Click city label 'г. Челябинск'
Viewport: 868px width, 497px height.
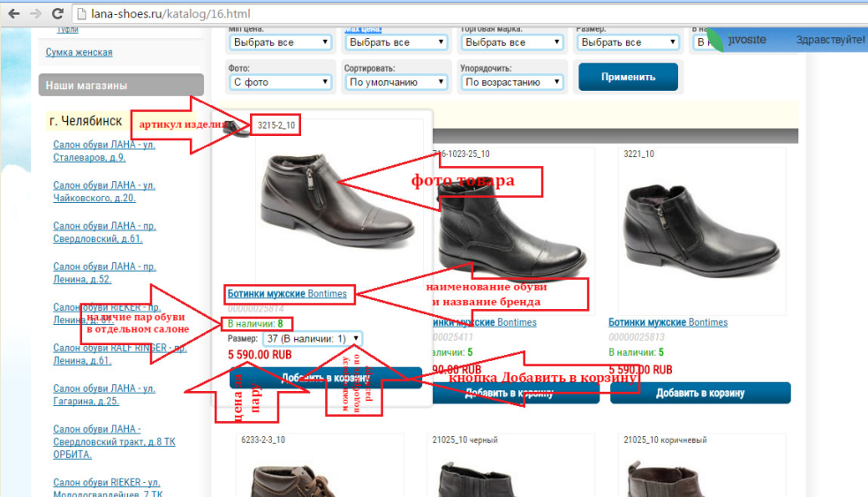tap(86, 121)
